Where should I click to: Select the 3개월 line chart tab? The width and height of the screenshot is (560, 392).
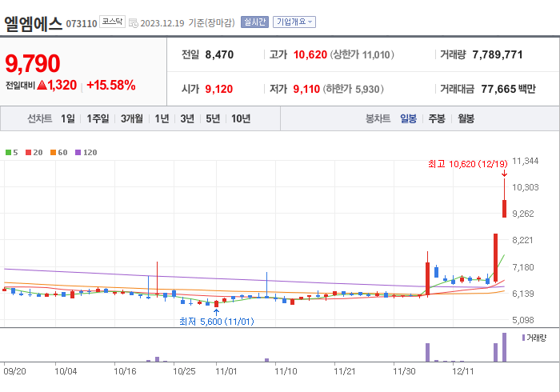coord(132,118)
